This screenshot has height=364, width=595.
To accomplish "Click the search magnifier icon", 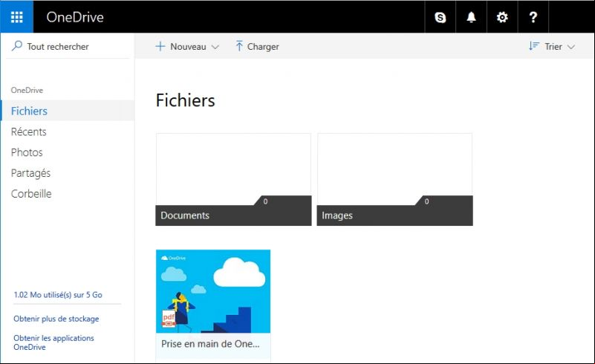I will 16,46.
